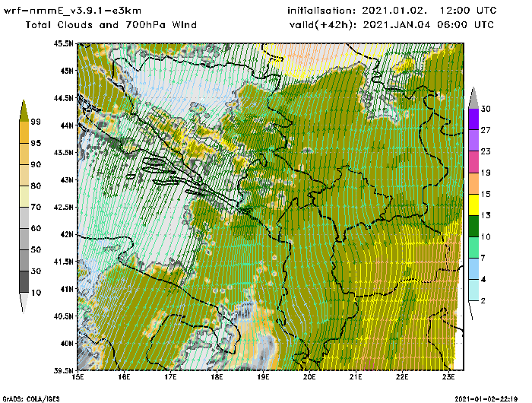Click the 30–50 cloud cover legend swatch
532x403 pixels.
tap(24, 260)
